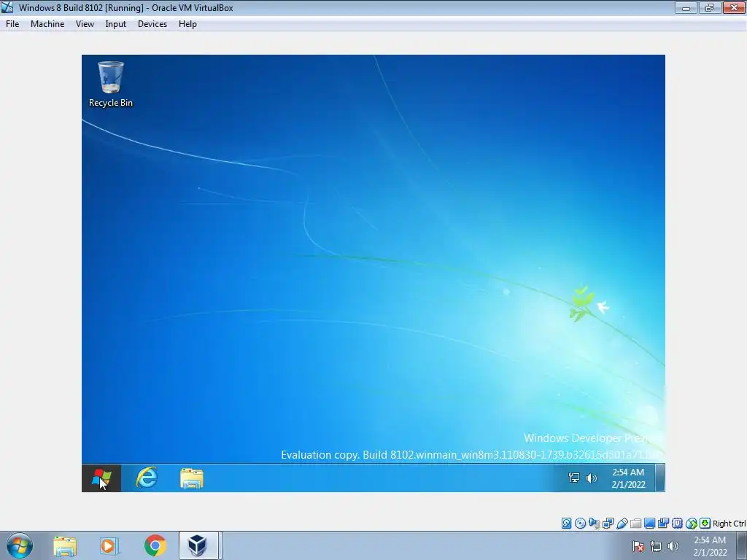Click the USB devices status indicator
Screen dimensions: 747x560
(622, 524)
